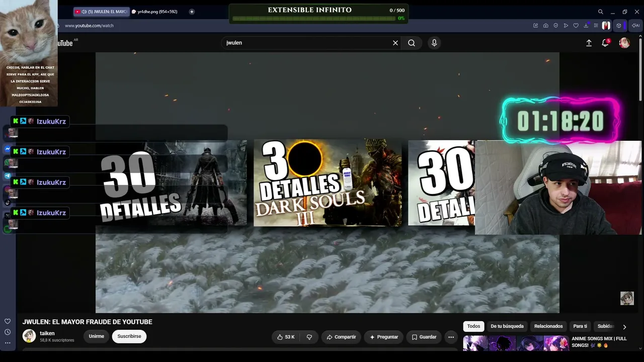
Task: Open the extensions cube icon
Action: click(619, 26)
